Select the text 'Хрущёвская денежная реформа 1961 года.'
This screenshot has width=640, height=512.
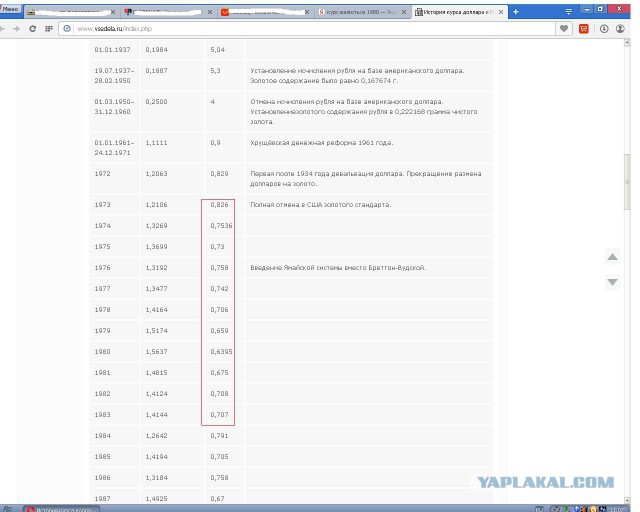[x=322, y=143]
